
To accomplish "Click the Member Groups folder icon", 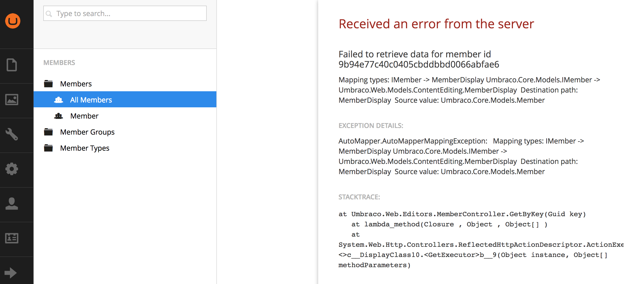I will click(x=48, y=132).
